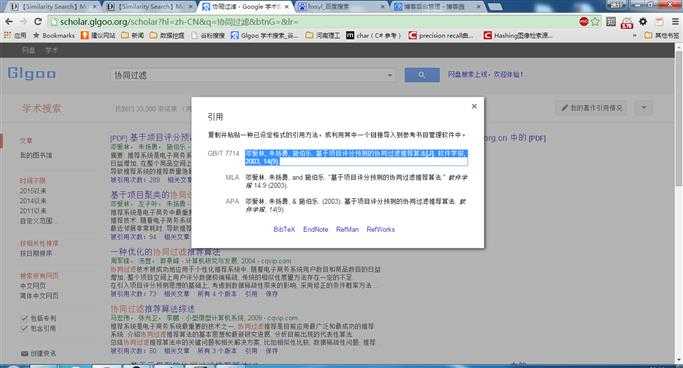Open the 一种优化的协同过滤推荐算法 result title
683x368 pixels.
click(x=166, y=252)
